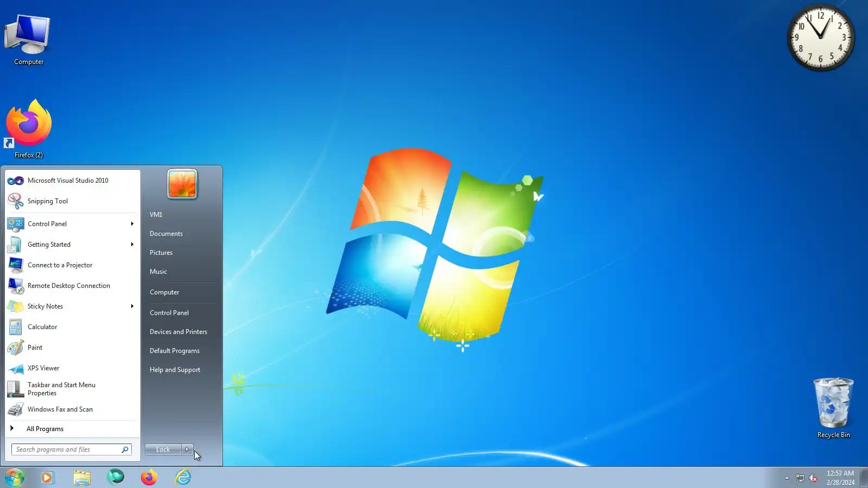Expand Sticky Notes jump list arrow

click(x=132, y=306)
